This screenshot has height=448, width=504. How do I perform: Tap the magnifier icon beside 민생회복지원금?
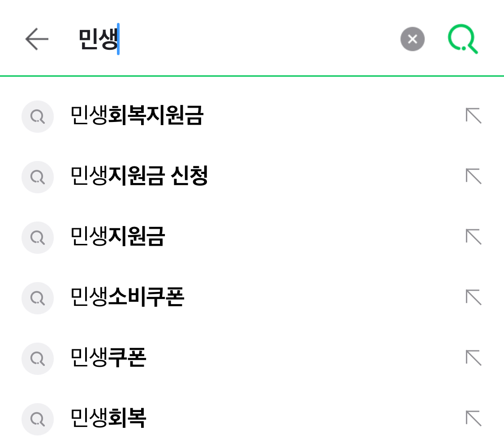[x=38, y=117]
